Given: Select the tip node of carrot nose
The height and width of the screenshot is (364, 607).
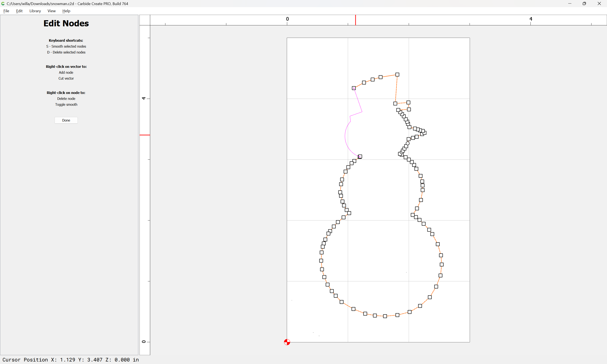Looking at the screenshot, I should 425,133.
